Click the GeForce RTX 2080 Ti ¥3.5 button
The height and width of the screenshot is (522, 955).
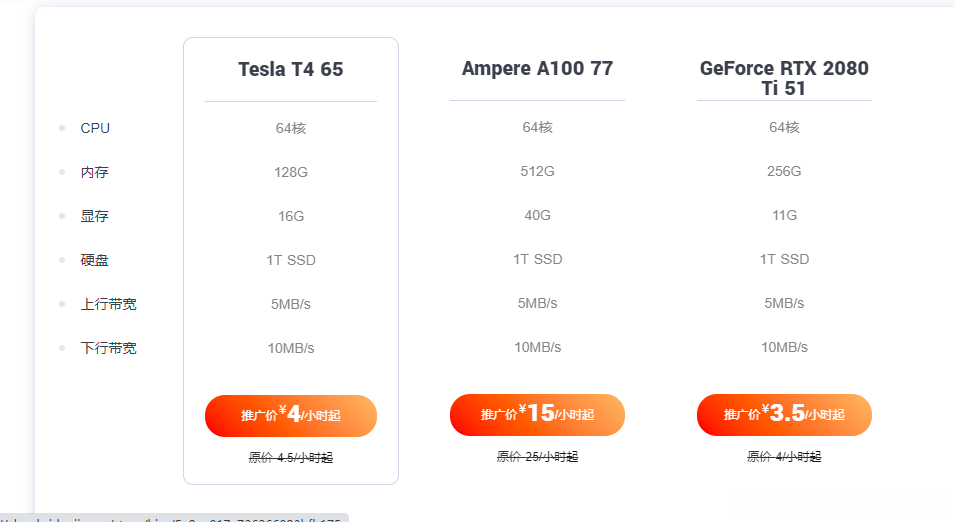(784, 415)
